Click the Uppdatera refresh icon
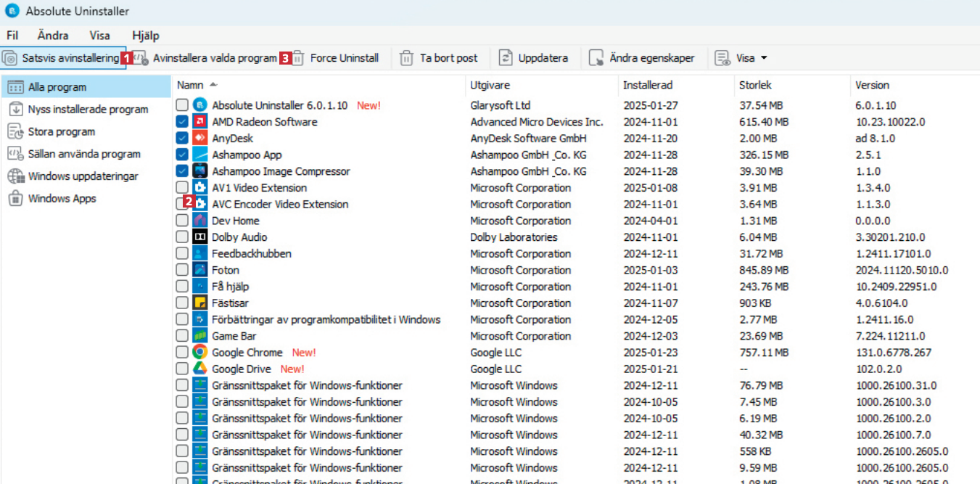Viewport: 980px width, 484px height. pos(506,58)
